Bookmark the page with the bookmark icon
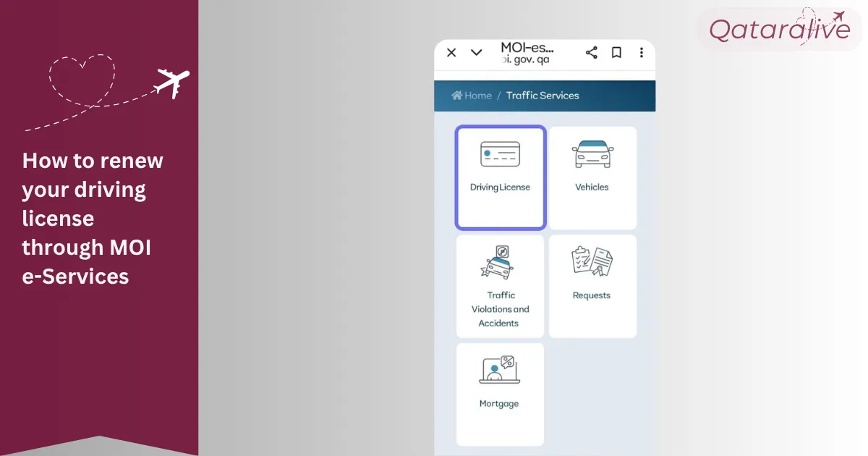The width and height of the screenshot is (868, 456). click(x=616, y=52)
